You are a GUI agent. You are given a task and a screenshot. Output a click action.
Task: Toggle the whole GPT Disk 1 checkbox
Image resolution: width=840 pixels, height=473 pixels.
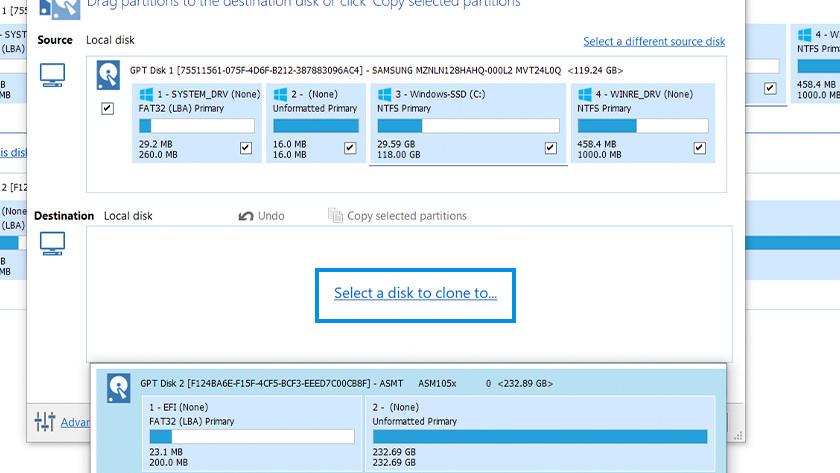click(x=108, y=108)
